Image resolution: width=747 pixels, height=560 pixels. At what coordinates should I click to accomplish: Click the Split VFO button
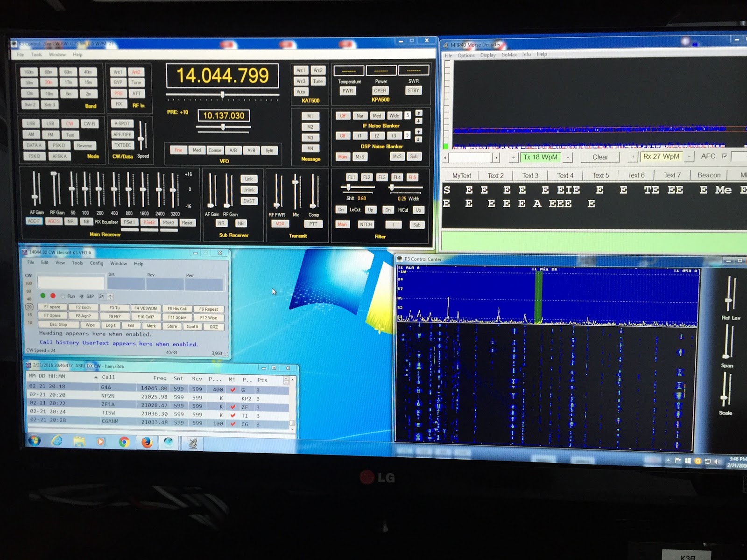point(269,150)
